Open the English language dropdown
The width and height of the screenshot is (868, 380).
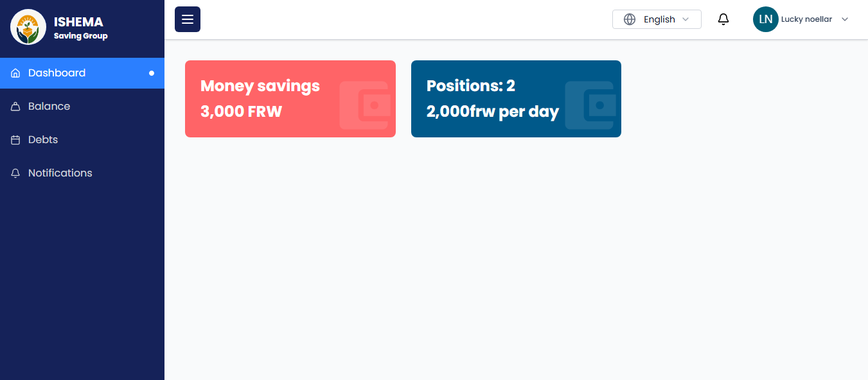(x=659, y=19)
